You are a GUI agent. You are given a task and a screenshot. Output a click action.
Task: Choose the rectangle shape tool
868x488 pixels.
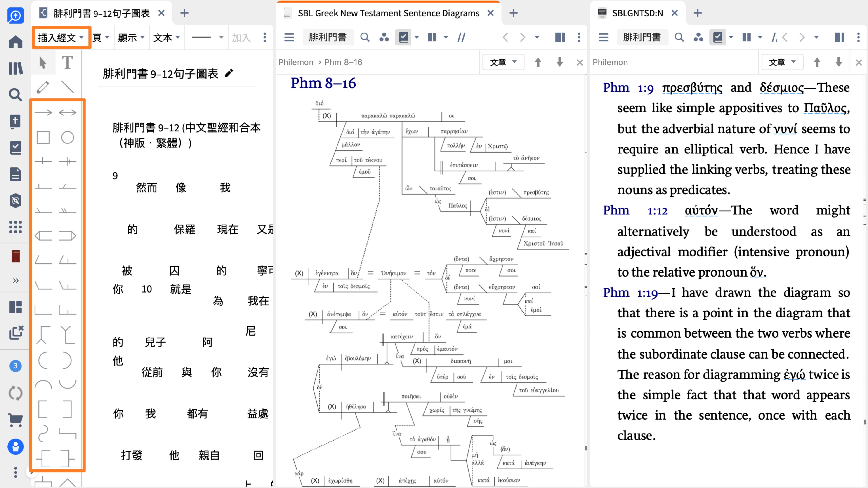tap(43, 137)
